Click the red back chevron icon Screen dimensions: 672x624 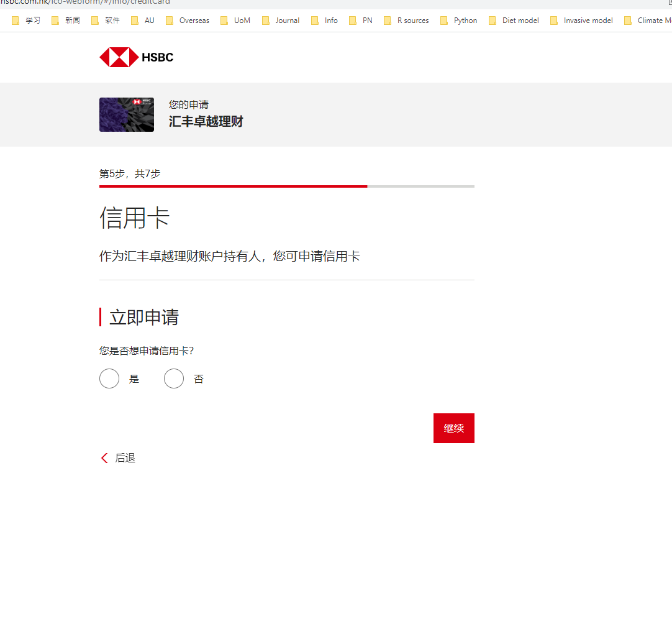[104, 458]
